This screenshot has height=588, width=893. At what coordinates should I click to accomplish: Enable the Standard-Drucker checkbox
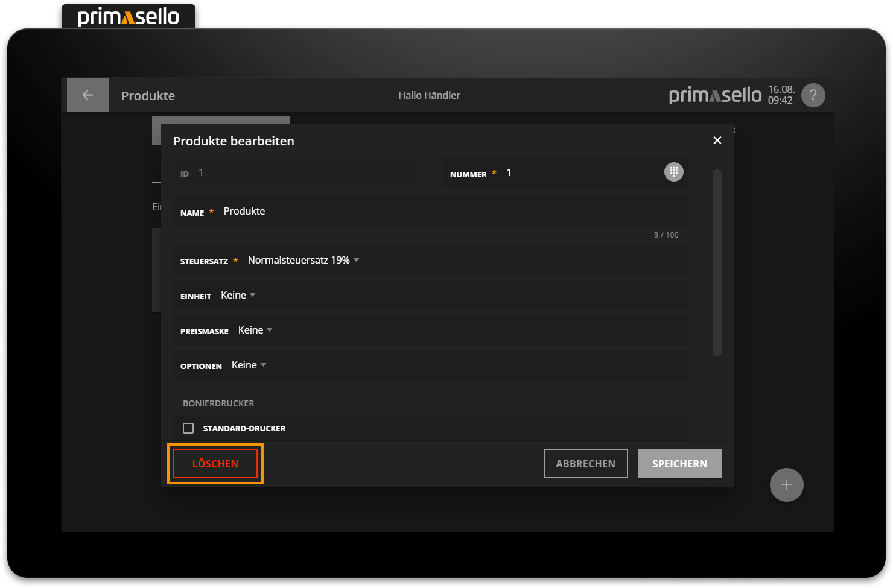tap(188, 428)
